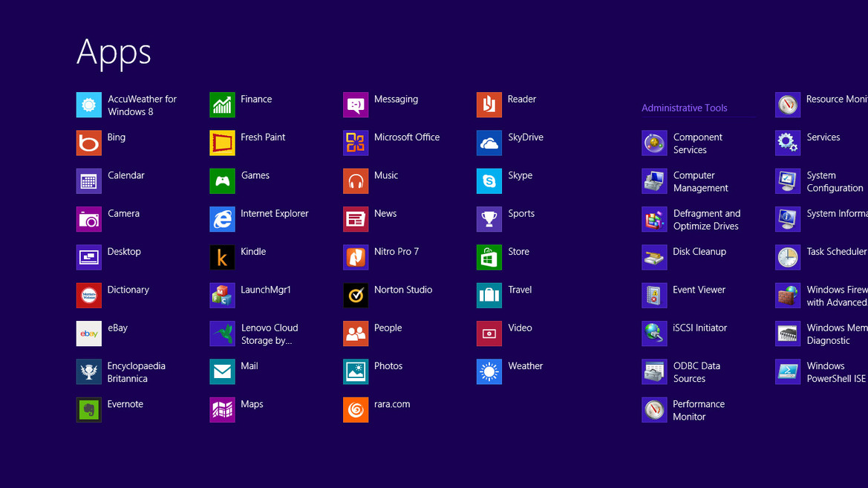Click the Microsoft Office icon
This screenshot has height=488, width=868.
356,143
